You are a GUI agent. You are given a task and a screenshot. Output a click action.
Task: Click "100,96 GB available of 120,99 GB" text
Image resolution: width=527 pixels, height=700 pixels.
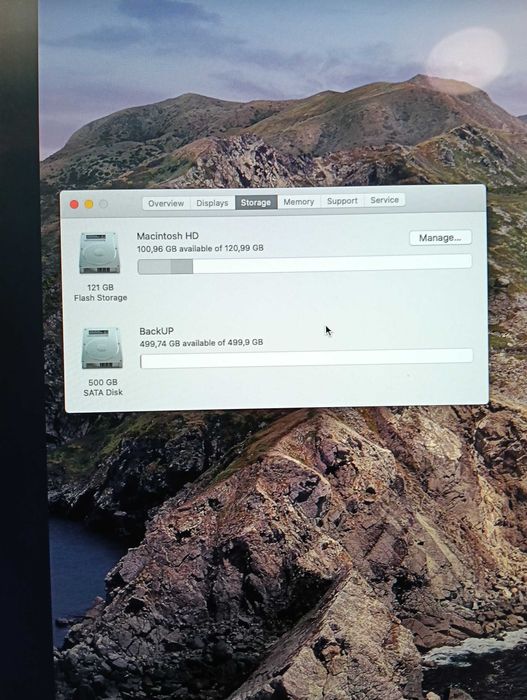[200, 248]
